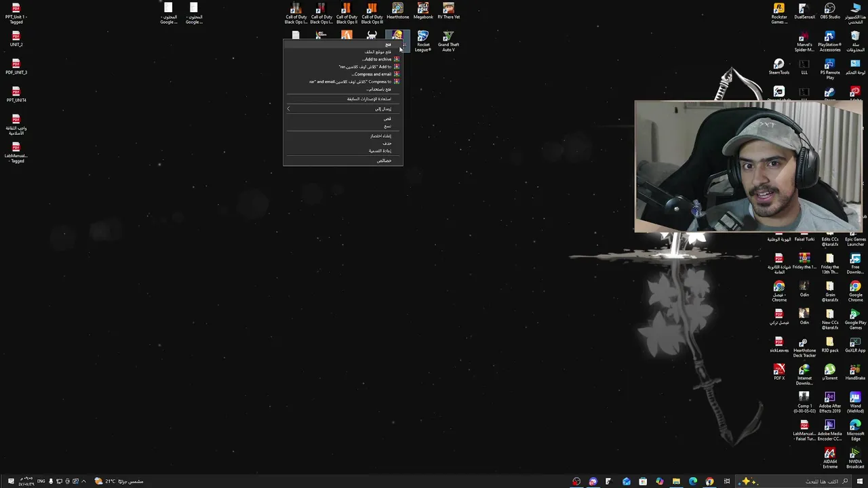Open the Windows Start button
868x488 pixels.
860,481
